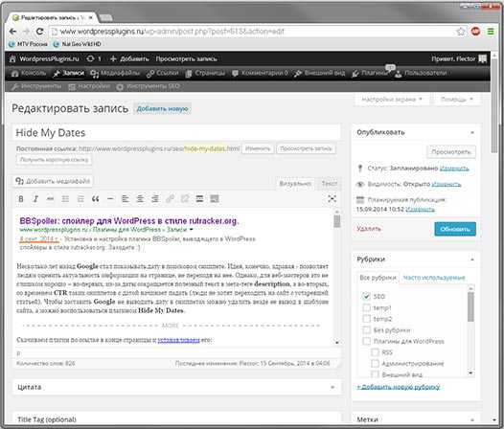Viewport: 504px width, 429px height.
Task: Click Изменить permalink button
Action: click(258, 148)
